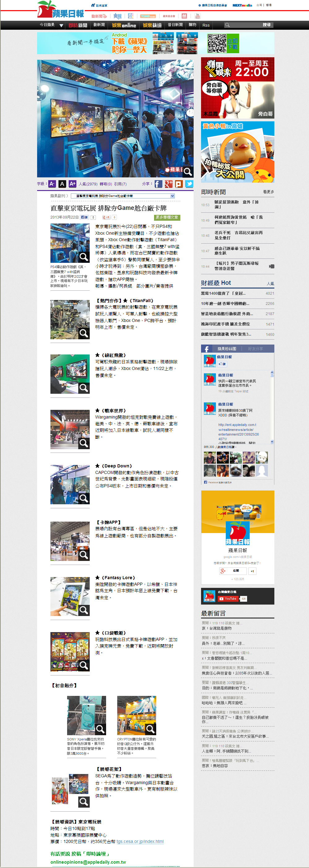This screenshot has height=868, width=309.
Task: Open the tgs.cesa.or.jp/index.html link
Action: (x=140, y=841)
